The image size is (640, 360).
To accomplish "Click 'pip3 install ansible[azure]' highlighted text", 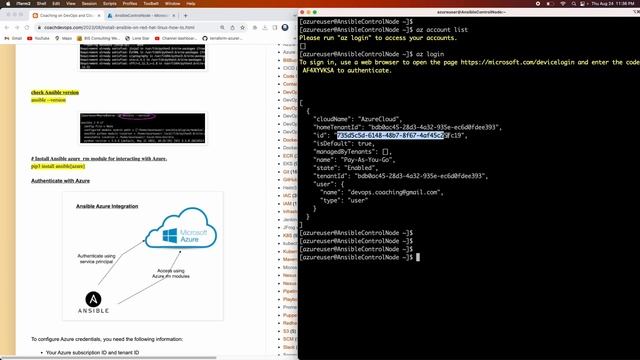I will click(58, 166).
